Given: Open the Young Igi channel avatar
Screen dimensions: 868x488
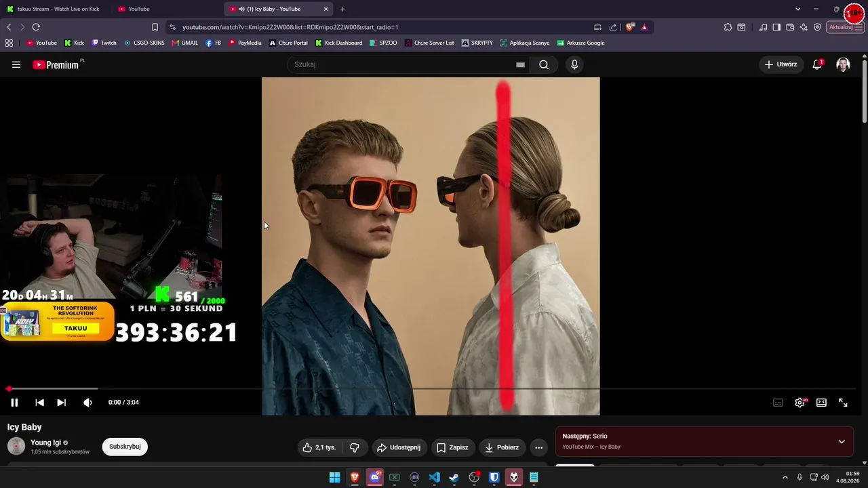Looking at the screenshot, I should click(16, 446).
